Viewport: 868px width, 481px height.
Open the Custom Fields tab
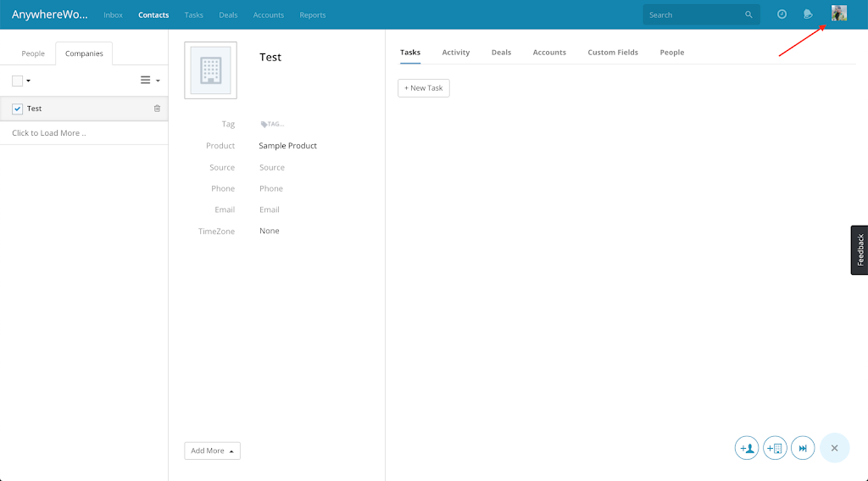(x=613, y=53)
